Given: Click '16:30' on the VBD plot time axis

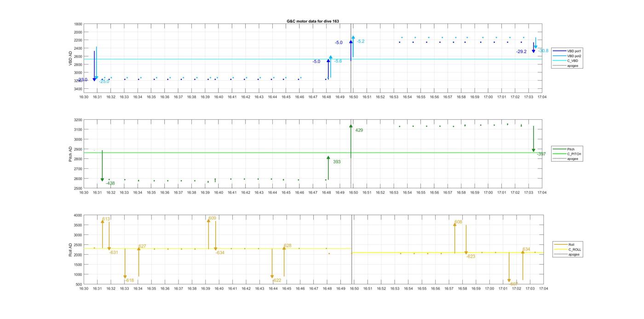Looking at the screenshot, I should tap(84, 97).
